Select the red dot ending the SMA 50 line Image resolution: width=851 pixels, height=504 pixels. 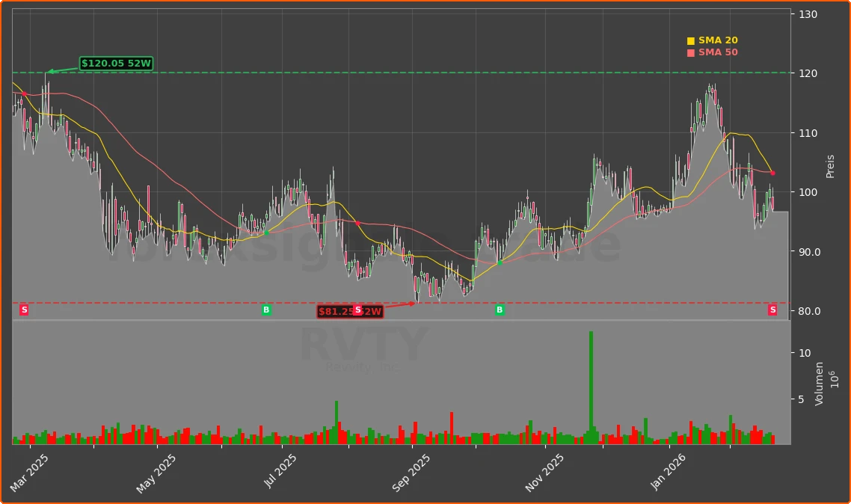pyautogui.click(x=772, y=173)
